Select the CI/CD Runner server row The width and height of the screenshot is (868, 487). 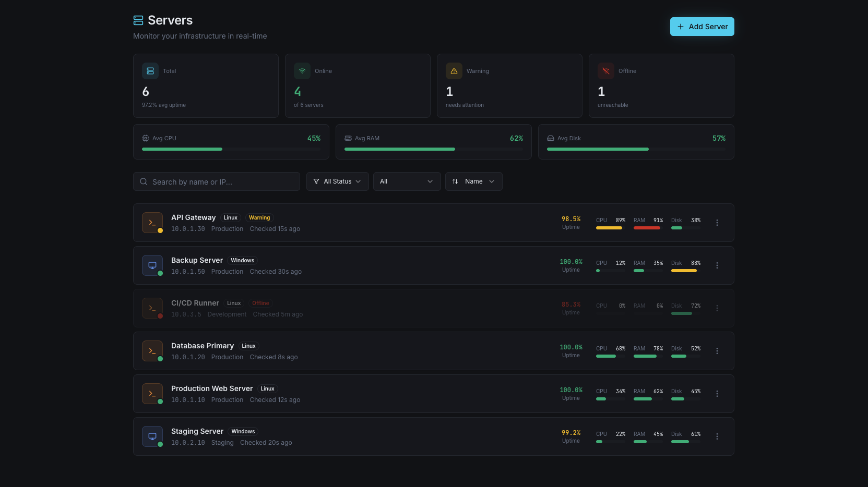pos(365,308)
